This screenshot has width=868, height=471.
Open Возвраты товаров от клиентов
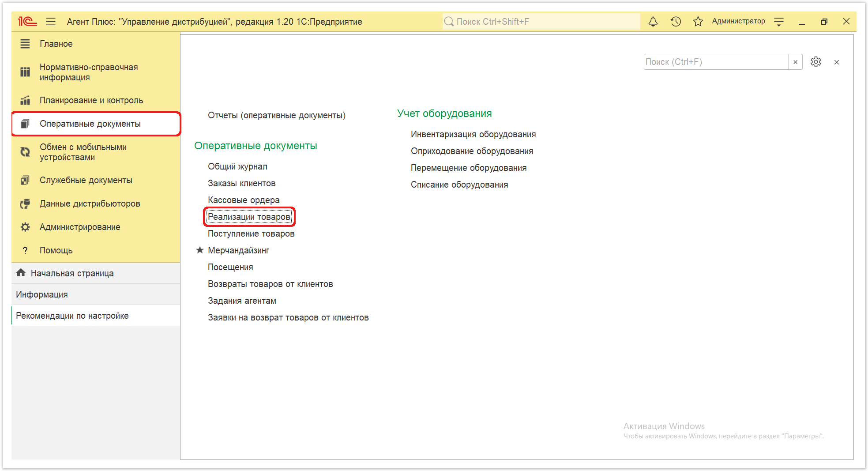tap(270, 284)
